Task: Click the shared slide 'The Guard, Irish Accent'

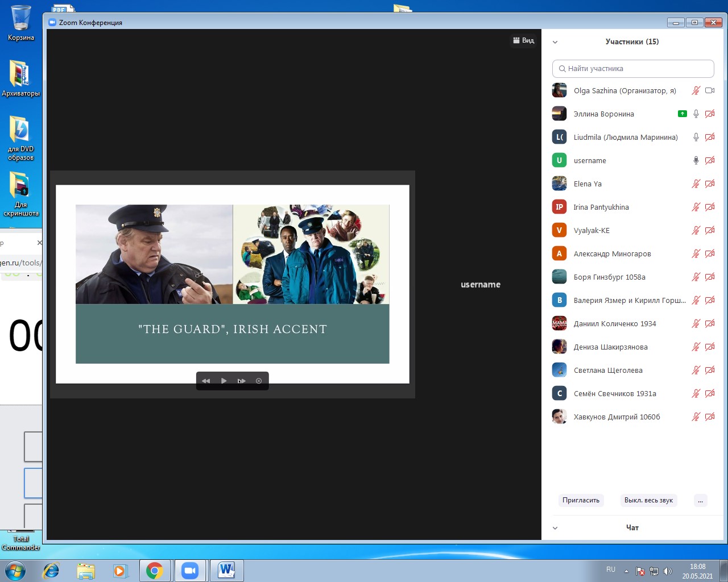Action: point(233,284)
